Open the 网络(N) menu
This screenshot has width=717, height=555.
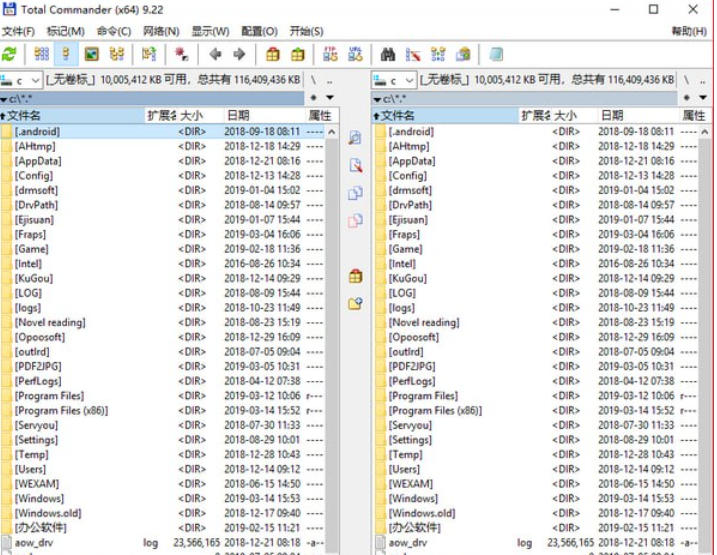(161, 32)
